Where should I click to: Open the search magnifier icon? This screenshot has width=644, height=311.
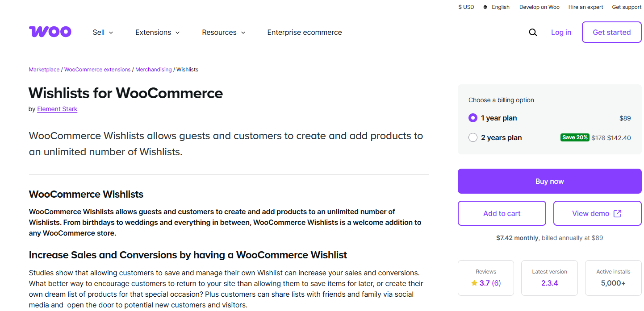click(533, 32)
